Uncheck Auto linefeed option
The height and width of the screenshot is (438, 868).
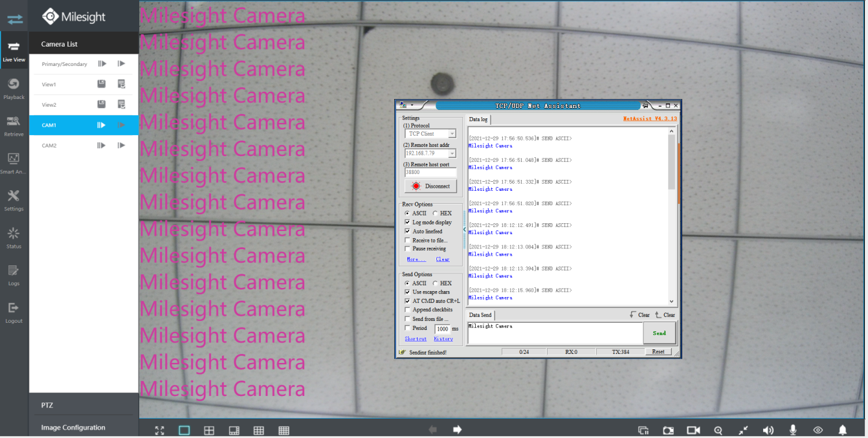click(x=407, y=231)
